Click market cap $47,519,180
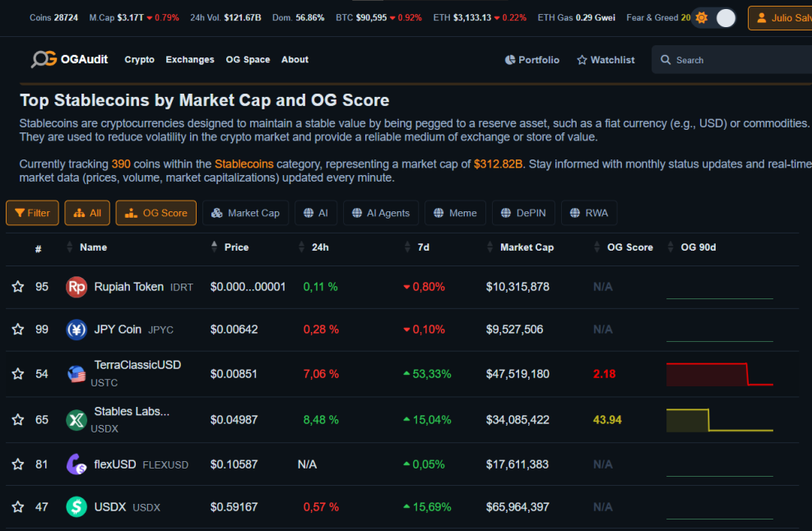 (517, 374)
